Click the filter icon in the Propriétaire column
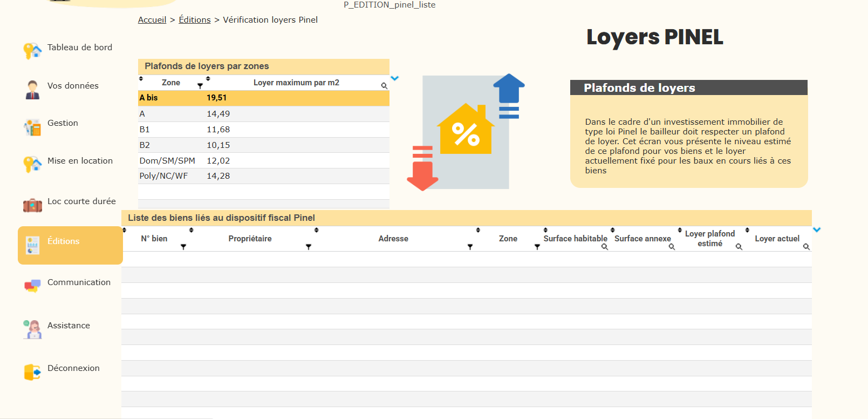Image resolution: width=868 pixels, height=419 pixels. [x=309, y=247]
